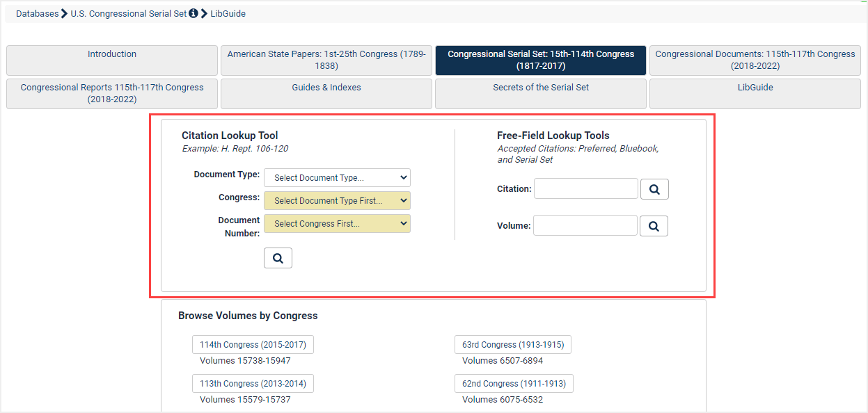The image size is (868, 413).
Task: Open the Document Number dropdown
Action: click(x=337, y=223)
